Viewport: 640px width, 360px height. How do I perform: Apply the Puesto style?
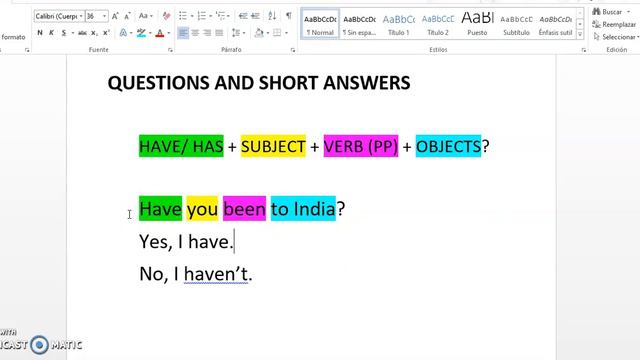[477, 24]
